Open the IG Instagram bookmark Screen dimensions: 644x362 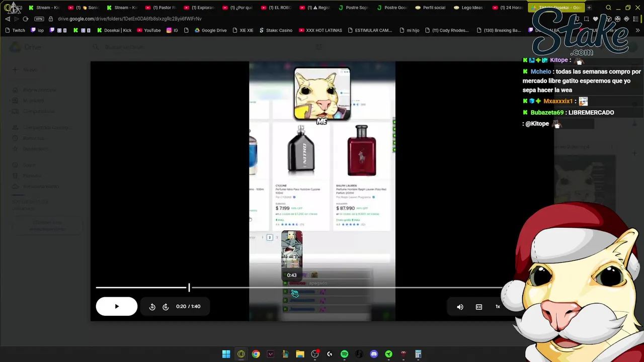pos(172,30)
